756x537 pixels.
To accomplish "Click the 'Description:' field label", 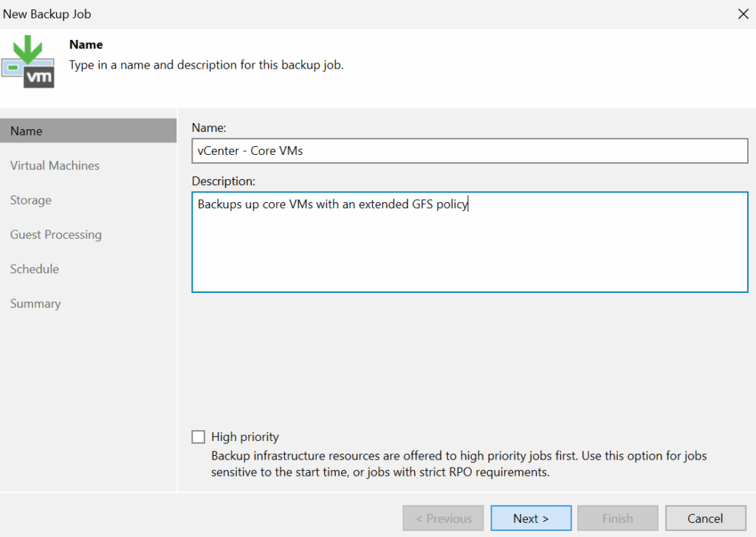I will (x=223, y=181).
